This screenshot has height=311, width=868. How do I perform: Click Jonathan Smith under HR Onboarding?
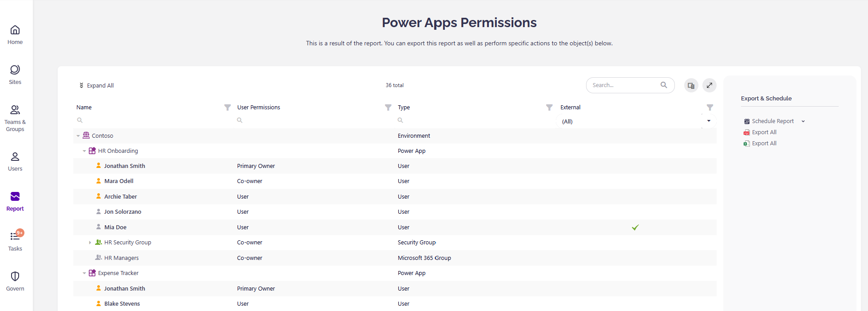point(124,166)
